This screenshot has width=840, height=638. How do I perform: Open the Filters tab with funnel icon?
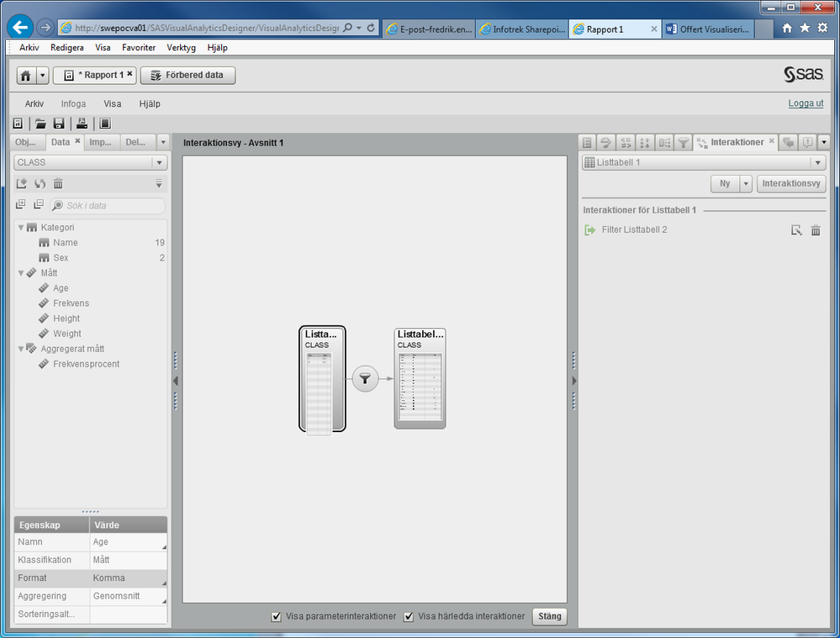click(684, 143)
